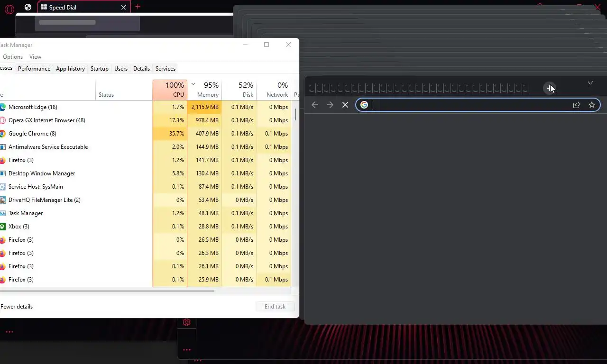This screenshot has width=607, height=364.
Task: Minimize the Task Manager window
Action: click(x=245, y=45)
